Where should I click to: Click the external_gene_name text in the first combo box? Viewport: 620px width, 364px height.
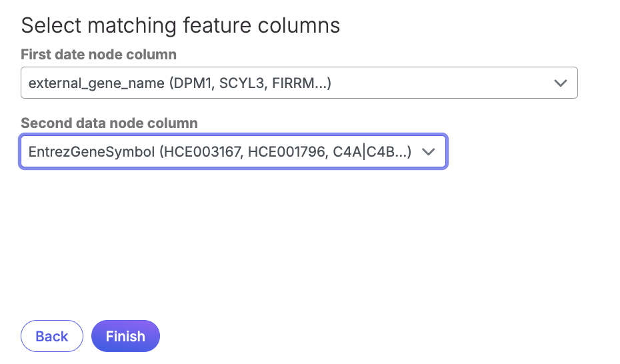(x=96, y=83)
